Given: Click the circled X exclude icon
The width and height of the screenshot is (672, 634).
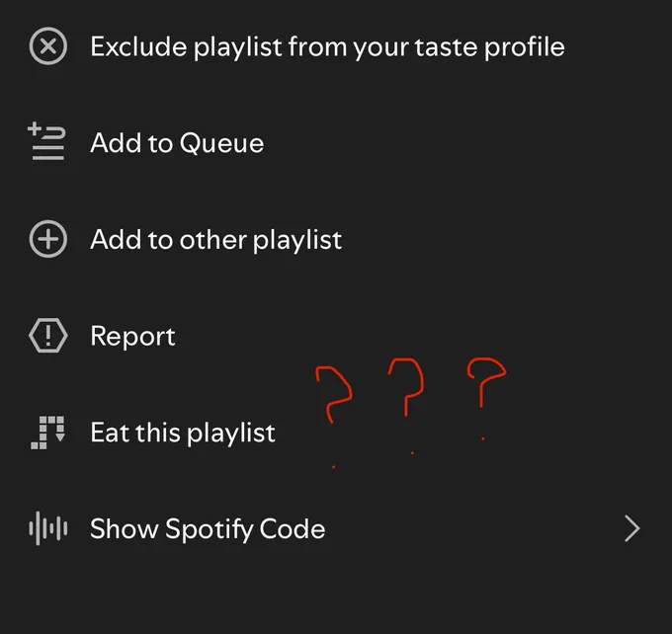Looking at the screenshot, I should (48, 45).
